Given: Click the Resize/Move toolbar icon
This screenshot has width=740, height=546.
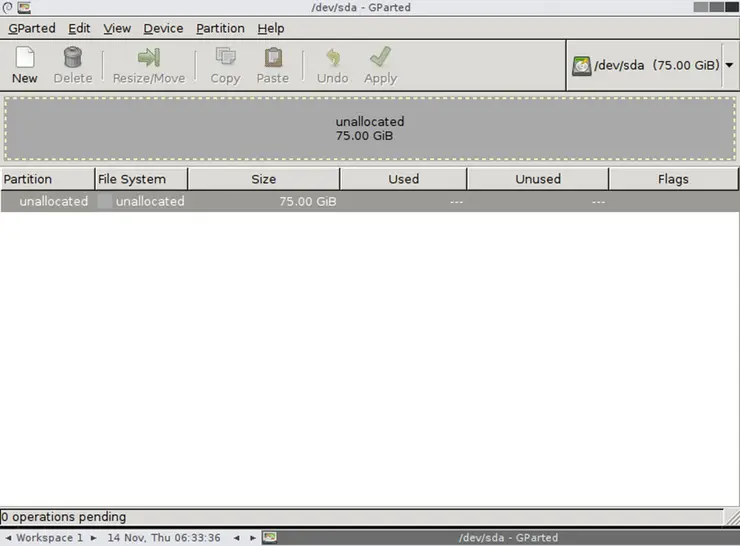Looking at the screenshot, I should (148, 58).
